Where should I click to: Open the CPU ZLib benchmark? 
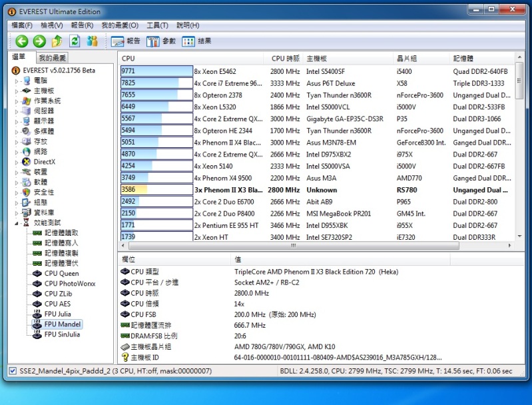point(58,294)
